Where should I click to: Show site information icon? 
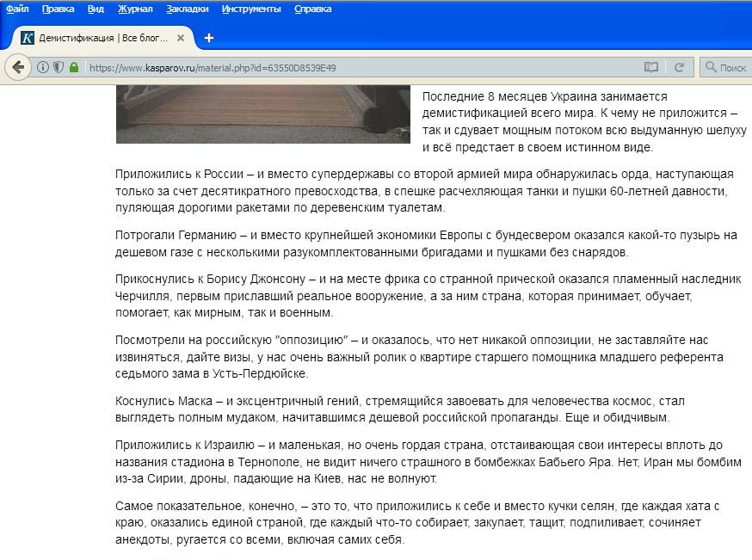click(43, 68)
